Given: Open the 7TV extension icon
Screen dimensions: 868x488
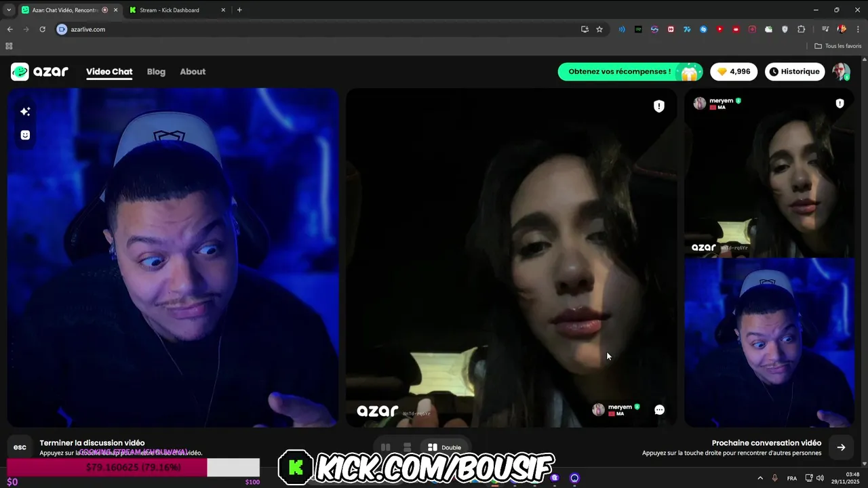Looking at the screenshot, I should 687,29.
